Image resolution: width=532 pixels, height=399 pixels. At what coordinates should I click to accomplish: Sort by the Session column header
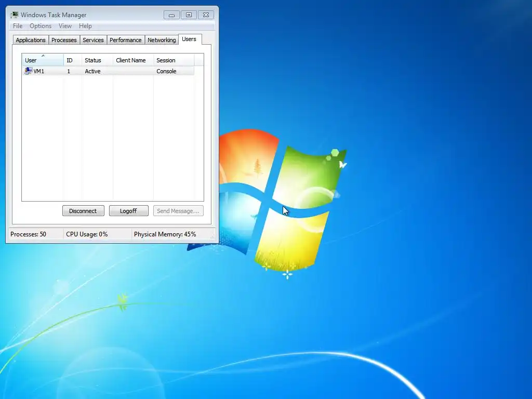174,60
